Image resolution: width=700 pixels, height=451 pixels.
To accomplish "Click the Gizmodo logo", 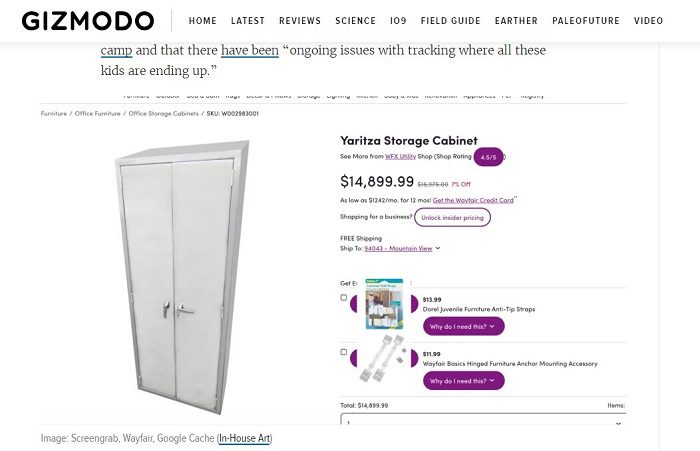I will tap(88, 21).
